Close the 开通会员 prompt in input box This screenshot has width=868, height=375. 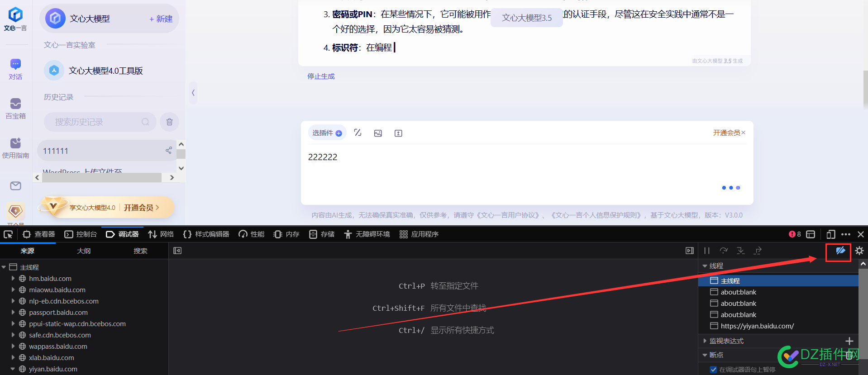[743, 133]
